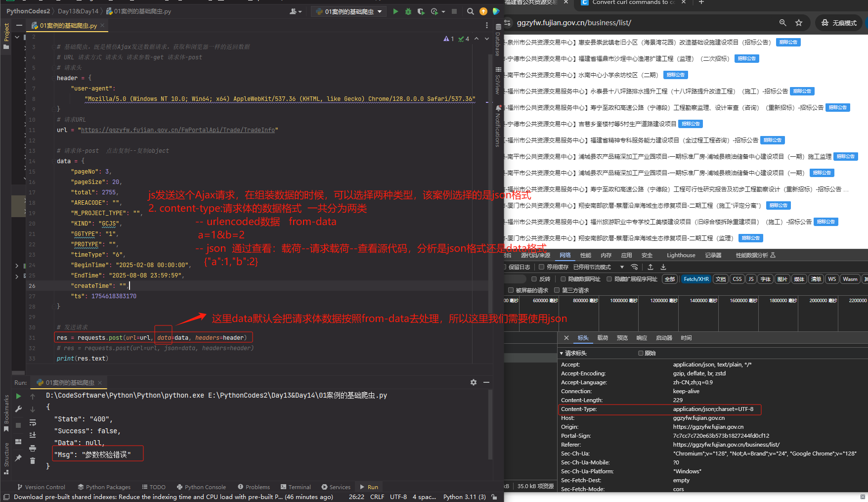The image size is (868, 502).
Task: Click the DevTools import HAR upload icon
Action: pos(651,267)
